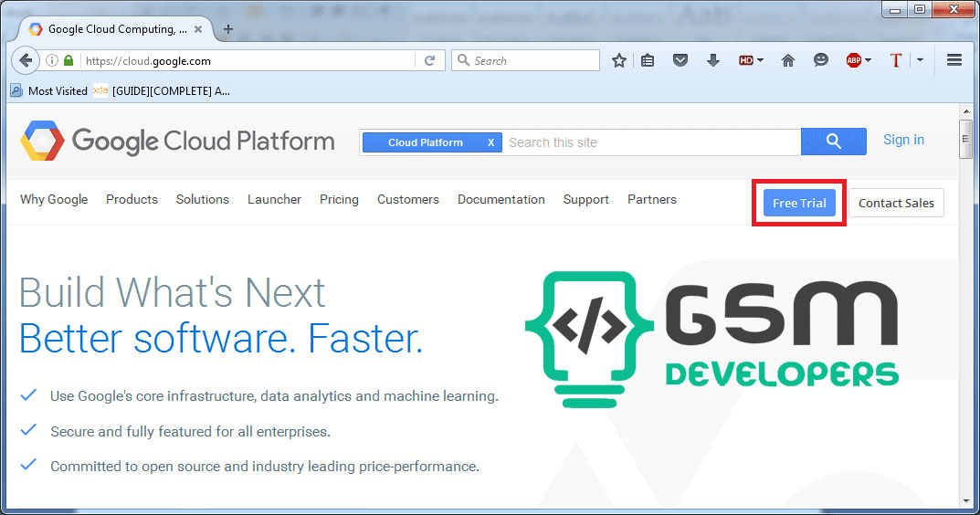This screenshot has width=980, height=515.
Task: Open the downloads arrow icon
Action: pyautogui.click(x=712, y=60)
